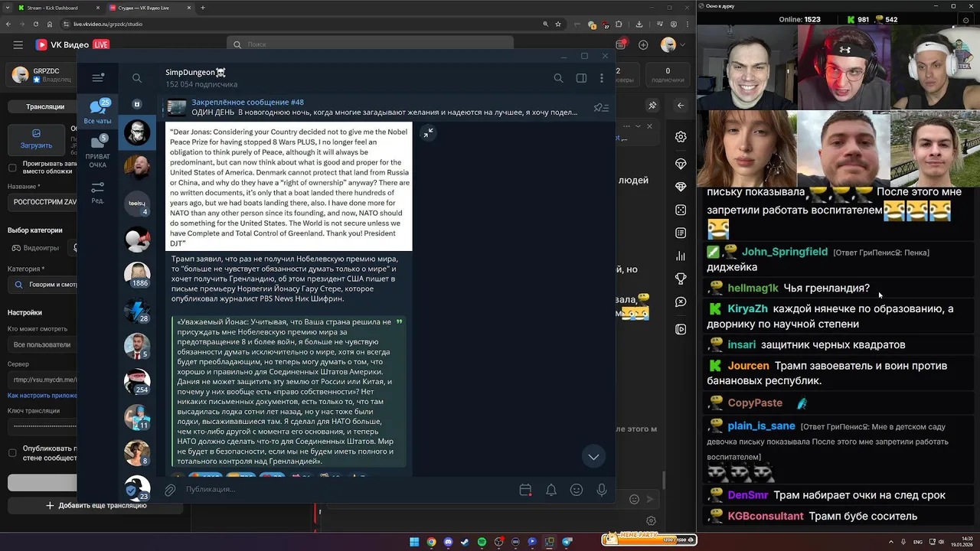Image resolution: width=980 pixels, height=551 pixels.
Task: Click the dice icon in VK side panel
Action: (x=681, y=210)
